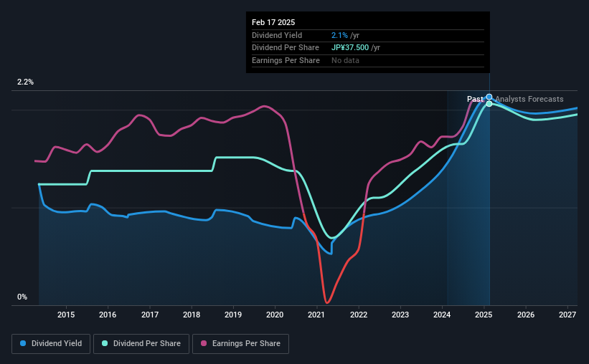589x364 pixels.
Task: Click the blue Dividend Yield legend dot
Action: coord(23,343)
